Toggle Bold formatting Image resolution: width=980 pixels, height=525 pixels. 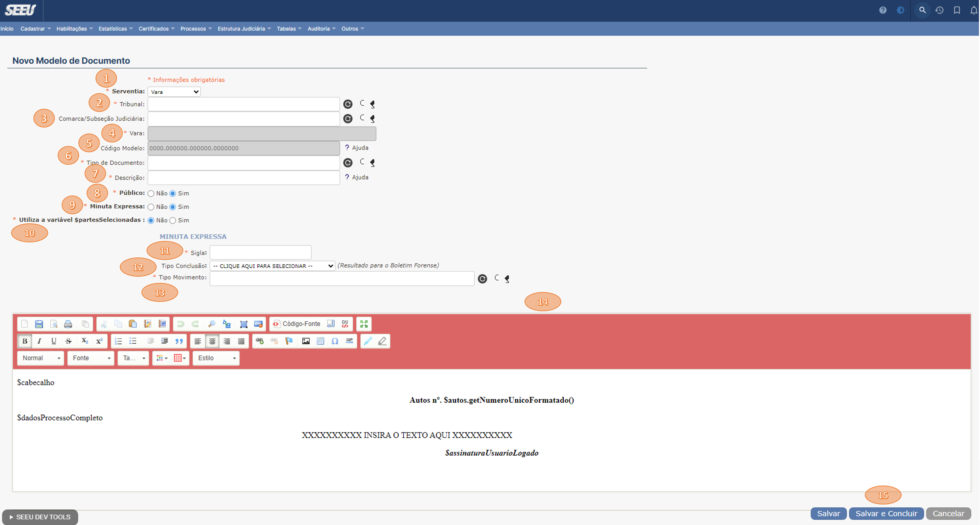pos(25,341)
